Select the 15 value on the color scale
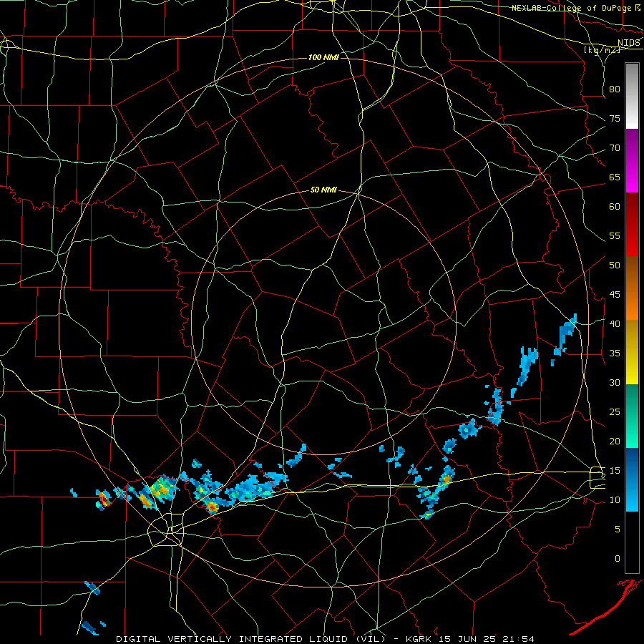644x644 pixels. (615, 471)
